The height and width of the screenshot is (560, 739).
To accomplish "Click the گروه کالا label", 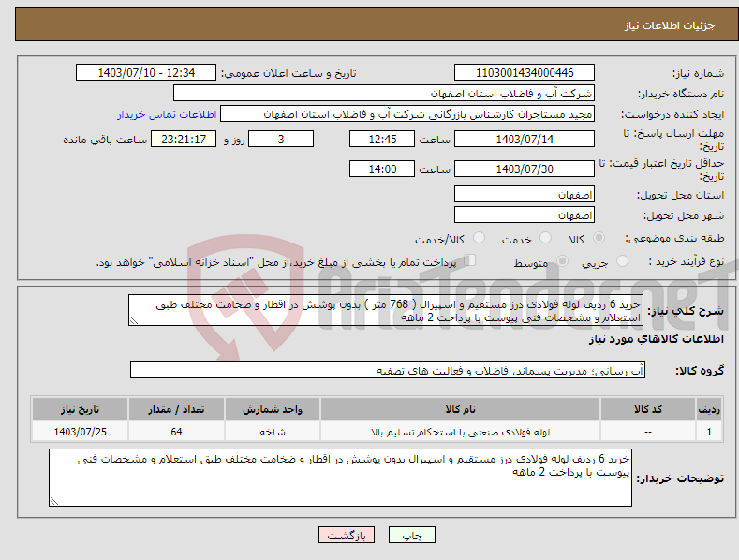I will [x=700, y=371].
